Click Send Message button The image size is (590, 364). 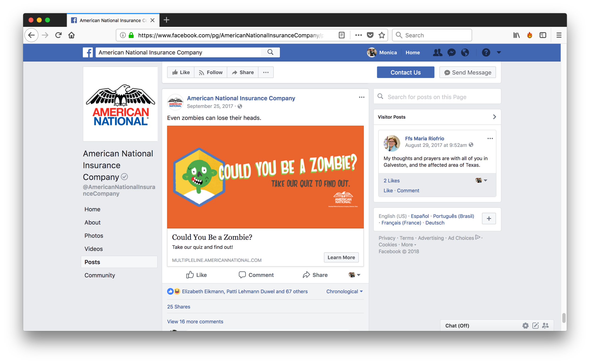467,72
